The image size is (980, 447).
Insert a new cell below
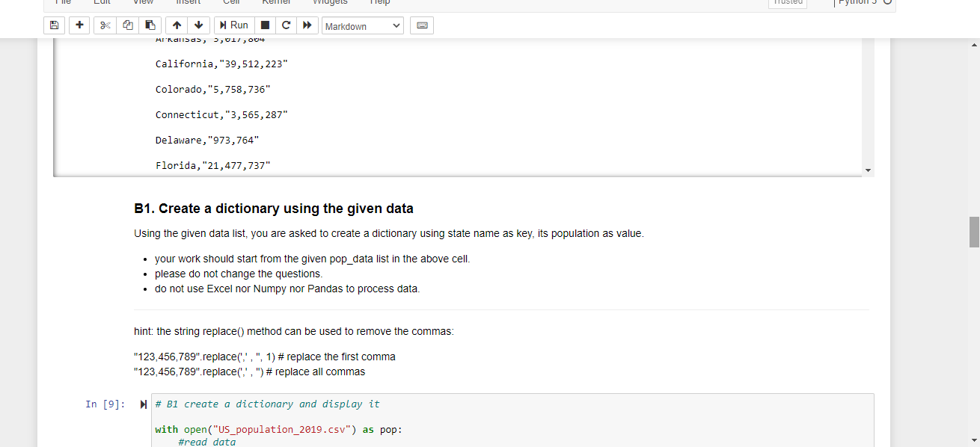pos(79,25)
